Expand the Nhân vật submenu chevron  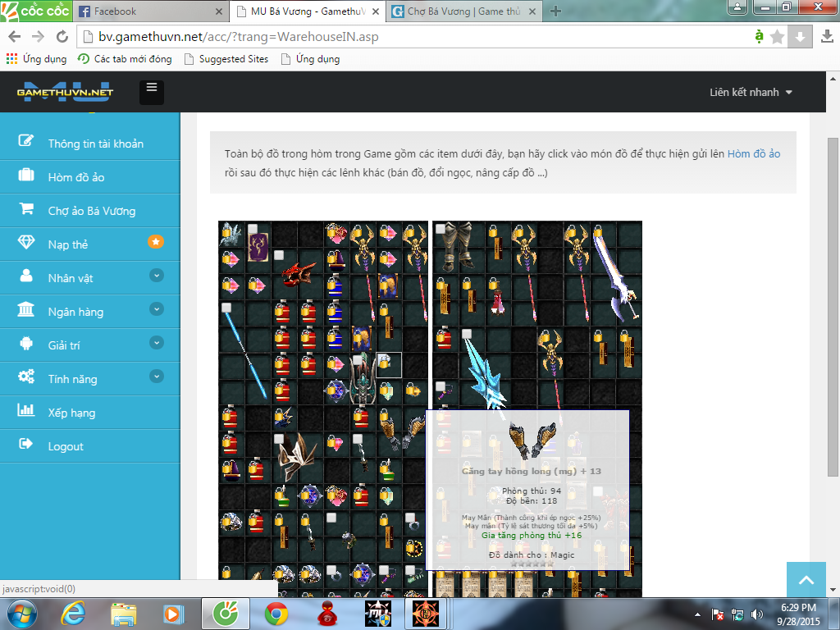click(x=157, y=276)
